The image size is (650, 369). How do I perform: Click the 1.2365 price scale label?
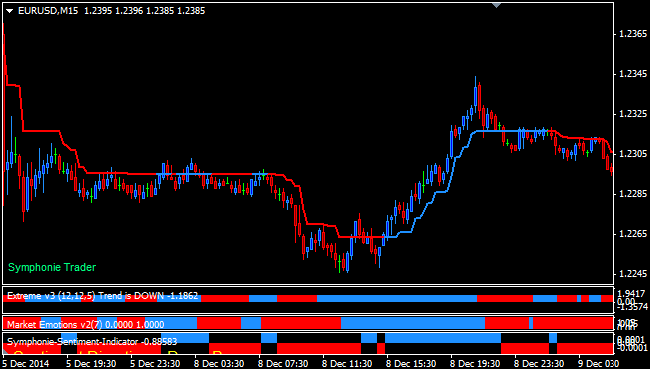(633, 34)
